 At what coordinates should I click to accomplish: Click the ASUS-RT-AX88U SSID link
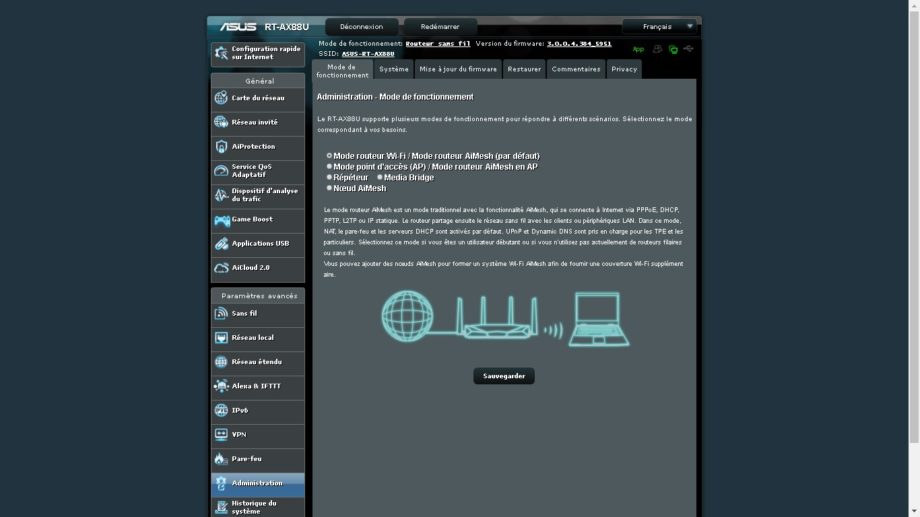[368, 54]
